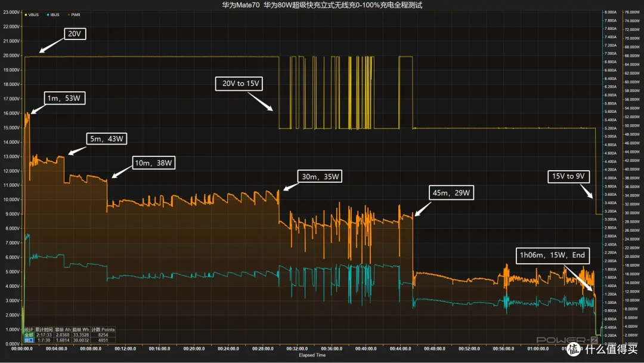Click the 8.000A label on current axis
This screenshot has width=644, height=363.
pyautogui.click(x=611, y=12)
